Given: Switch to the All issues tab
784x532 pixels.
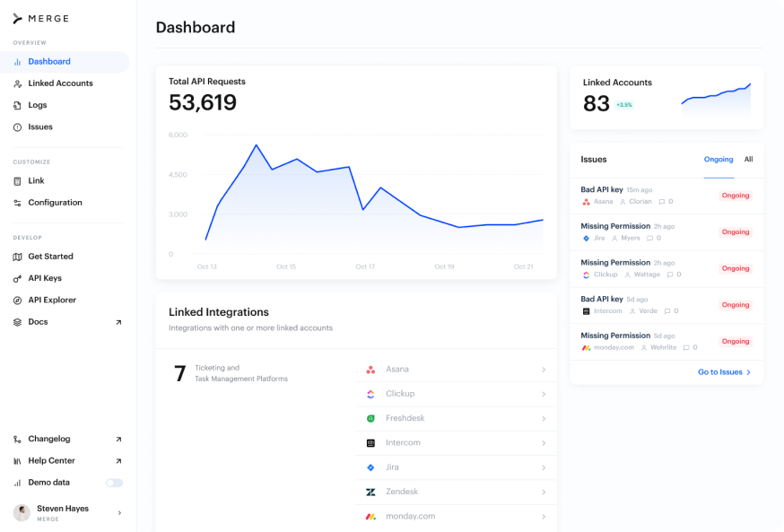Looking at the screenshot, I should coord(748,160).
